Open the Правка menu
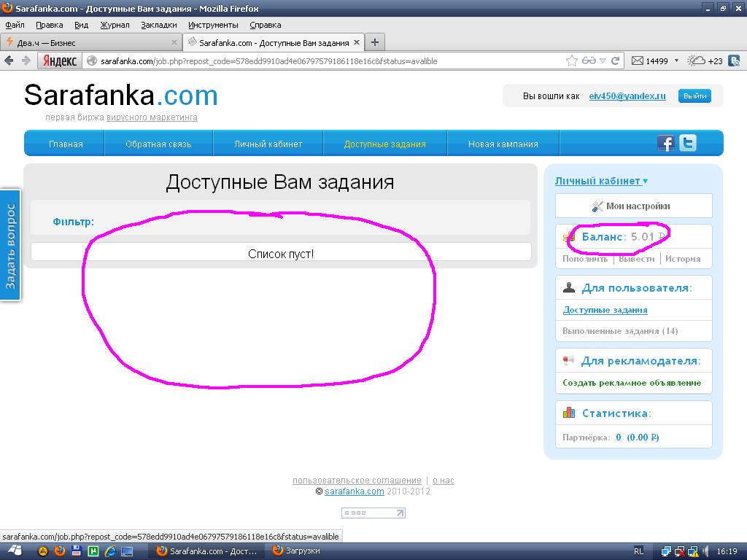Screen dimensions: 747x560 tap(49, 25)
